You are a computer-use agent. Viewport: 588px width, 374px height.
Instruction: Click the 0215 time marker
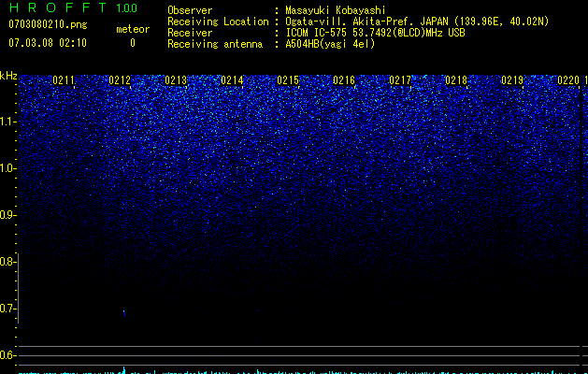(x=288, y=80)
